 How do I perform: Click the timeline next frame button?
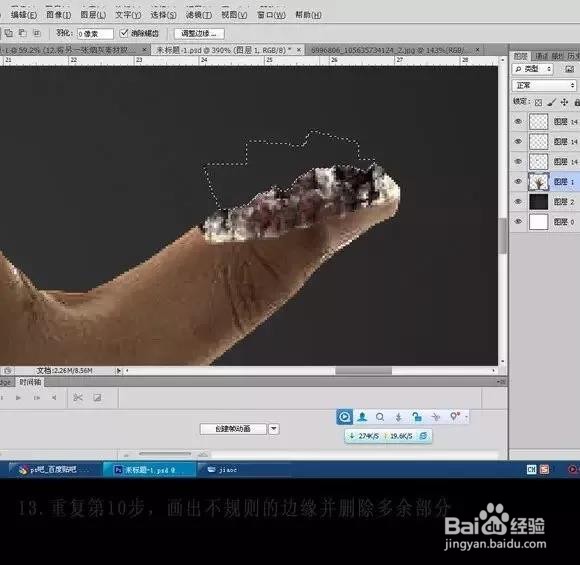pos(37,398)
